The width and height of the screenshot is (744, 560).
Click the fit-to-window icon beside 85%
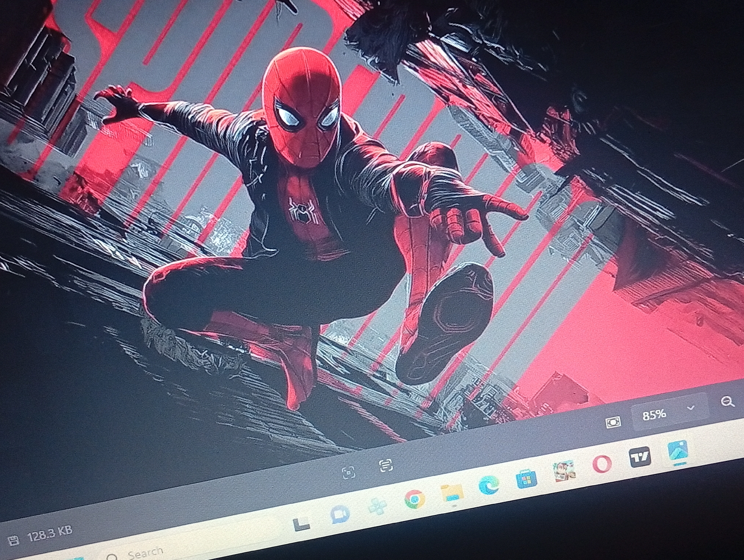click(613, 422)
